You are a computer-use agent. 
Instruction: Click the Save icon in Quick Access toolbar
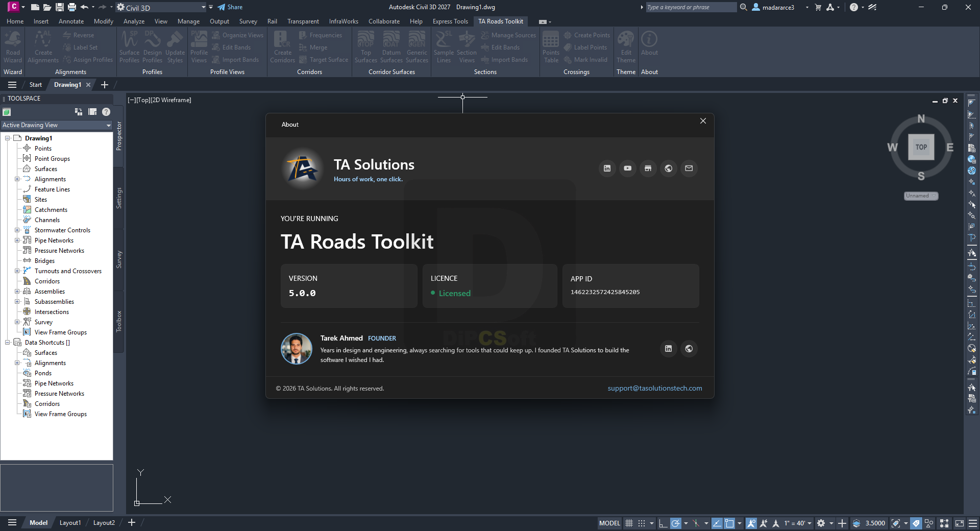pyautogui.click(x=60, y=7)
